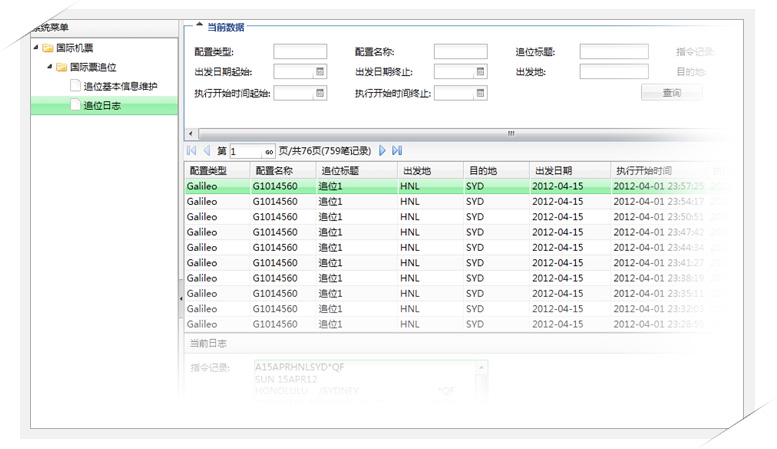Viewport: 777px width, 449px height.
Task: Focus the 配置类型 input field
Action: tap(300, 52)
